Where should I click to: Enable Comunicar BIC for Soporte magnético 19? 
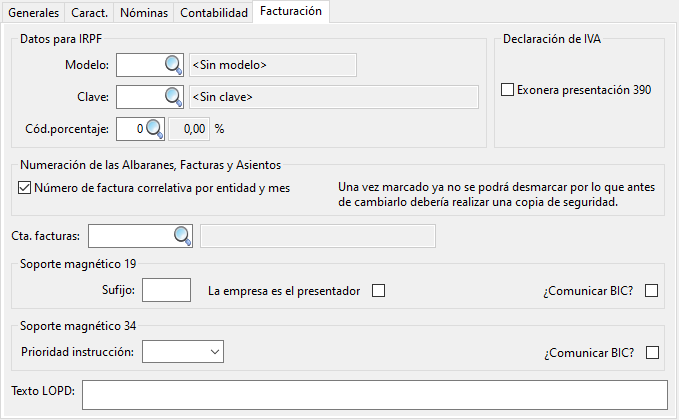pyautogui.click(x=652, y=291)
